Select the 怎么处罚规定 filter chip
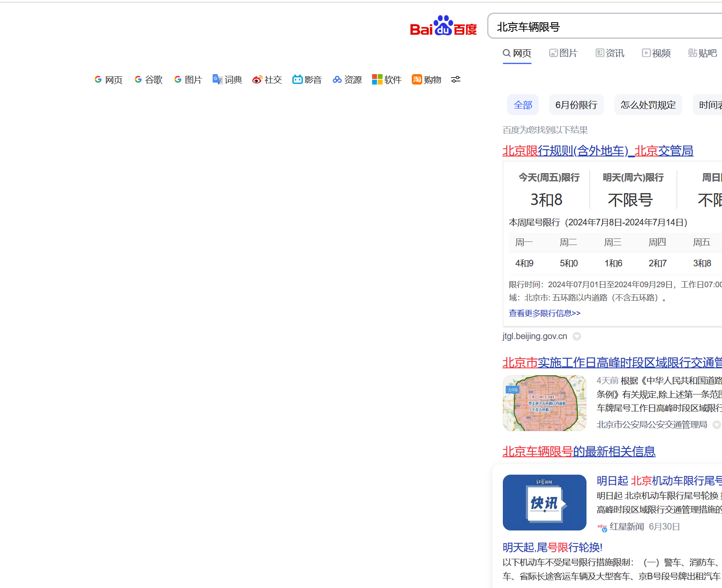The image size is (722, 588). click(648, 105)
